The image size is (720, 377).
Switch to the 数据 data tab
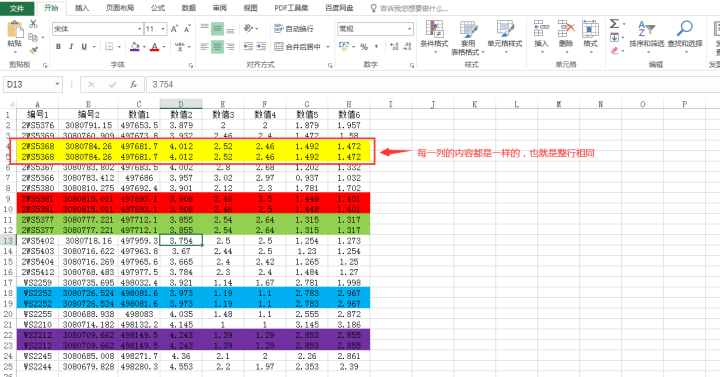(189, 8)
